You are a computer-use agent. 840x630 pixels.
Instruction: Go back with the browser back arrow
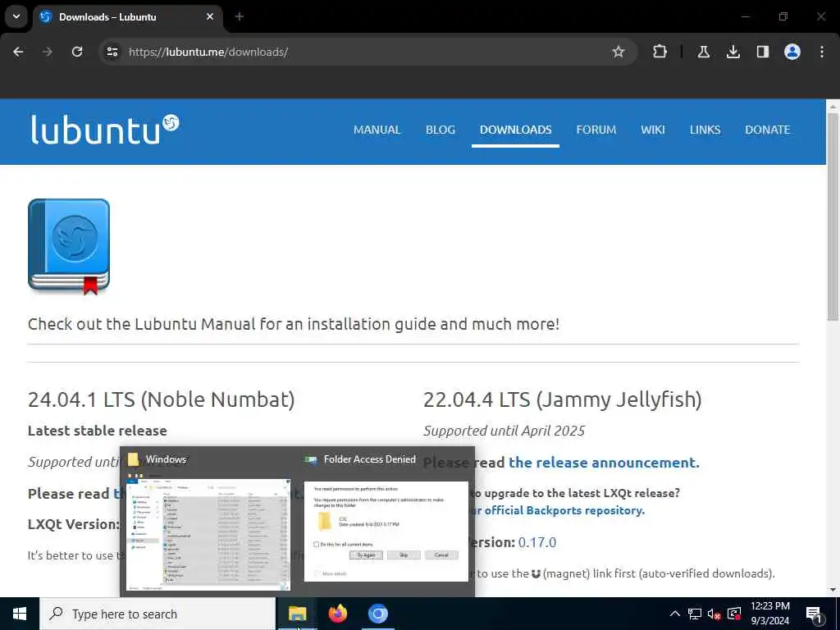[x=18, y=52]
